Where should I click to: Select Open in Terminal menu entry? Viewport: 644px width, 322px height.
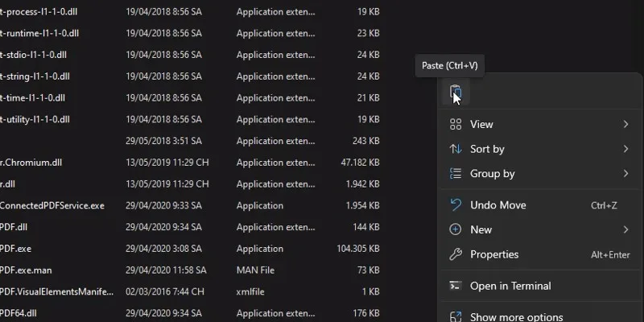point(510,286)
